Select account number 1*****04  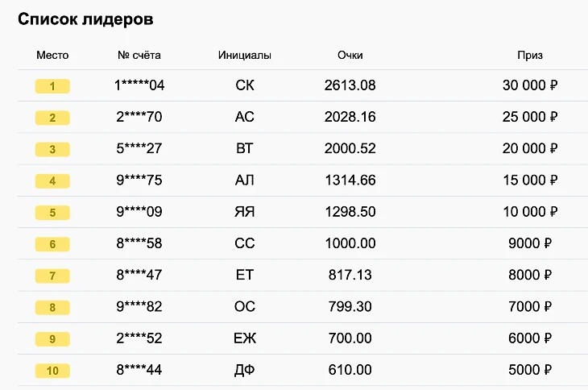[139, 85]
